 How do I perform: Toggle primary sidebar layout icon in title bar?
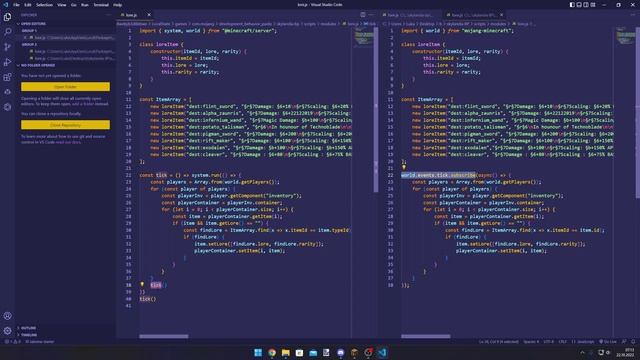tap(572, 4)
